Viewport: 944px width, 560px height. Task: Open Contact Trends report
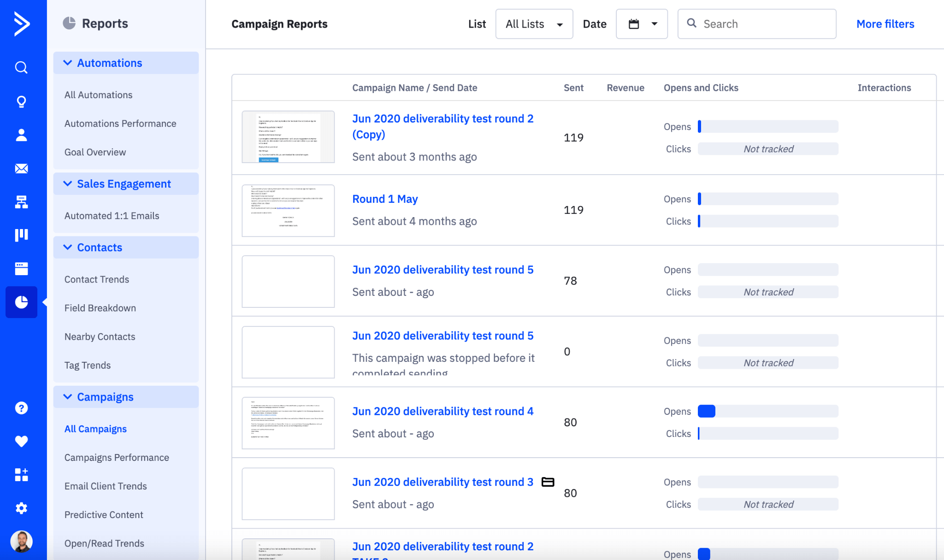[x=97, y=279]
